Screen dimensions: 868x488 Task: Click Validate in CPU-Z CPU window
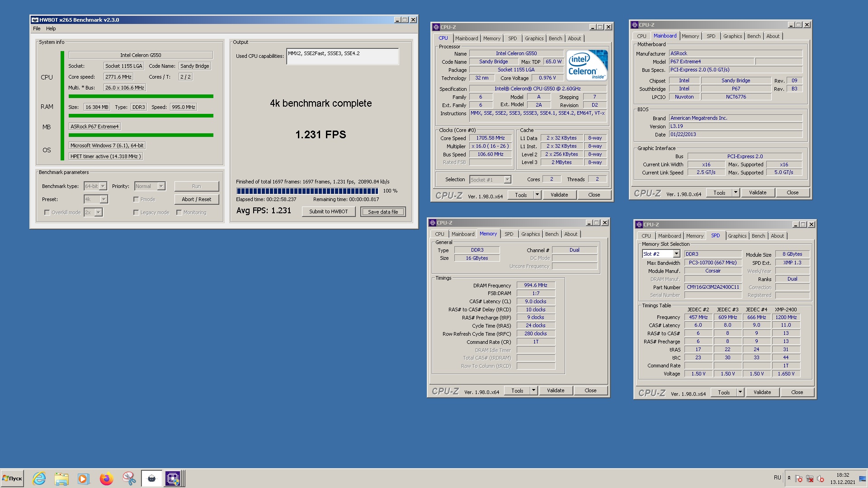[x=559, y=195]
